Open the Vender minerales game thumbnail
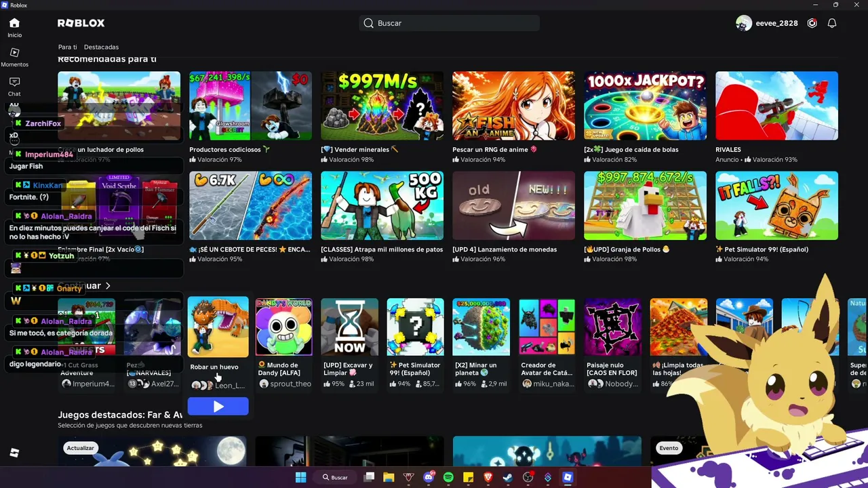 pos(382,106)
